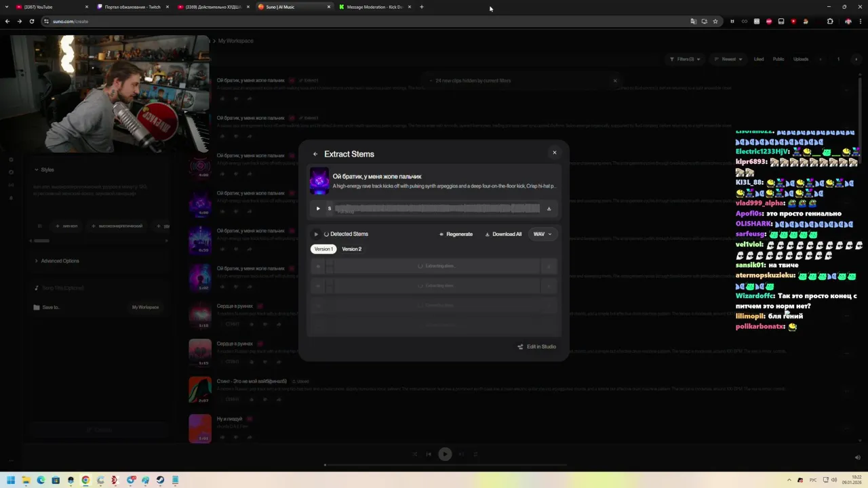This screenshot has height=488, width=868.
Task: Click the 'Сердце в руинах' thumbnail at 1:18
Action: (199, 314)
